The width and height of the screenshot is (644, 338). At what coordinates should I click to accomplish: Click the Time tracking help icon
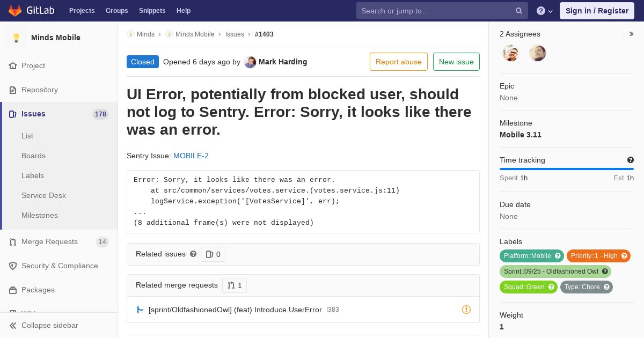coord(631,160)
